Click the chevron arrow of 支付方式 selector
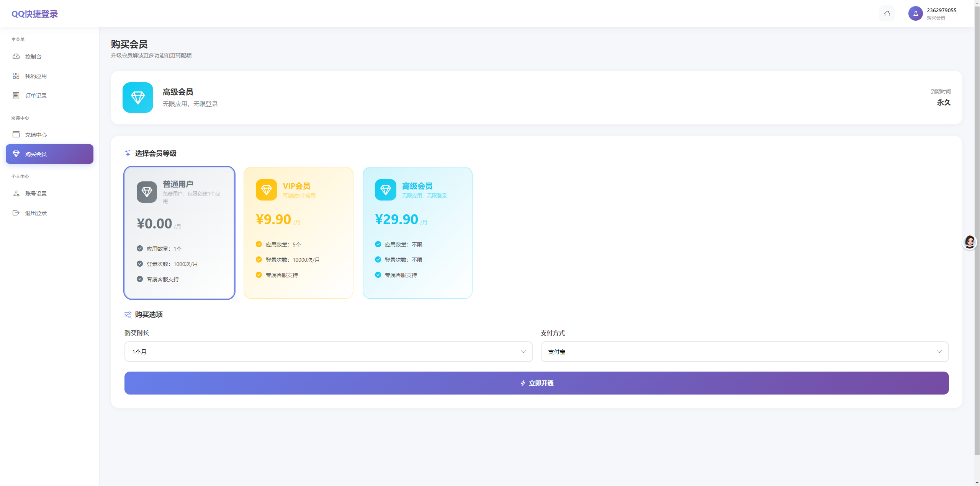The width and height of the screenshot is (980, 486). pyautogui.click(x=939, y=352)
